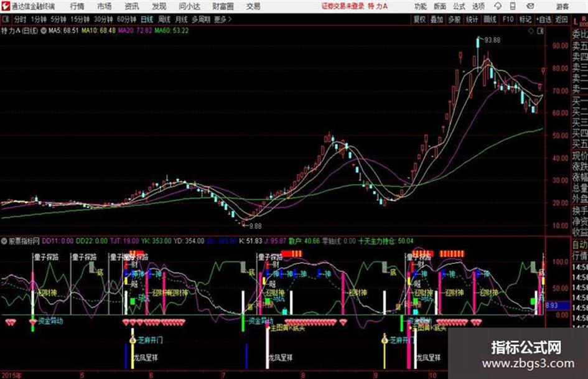Viewport: 588px width, 379px height.
Task: Click the YK: 353.00 indicator value
Action: click(156, 241)
